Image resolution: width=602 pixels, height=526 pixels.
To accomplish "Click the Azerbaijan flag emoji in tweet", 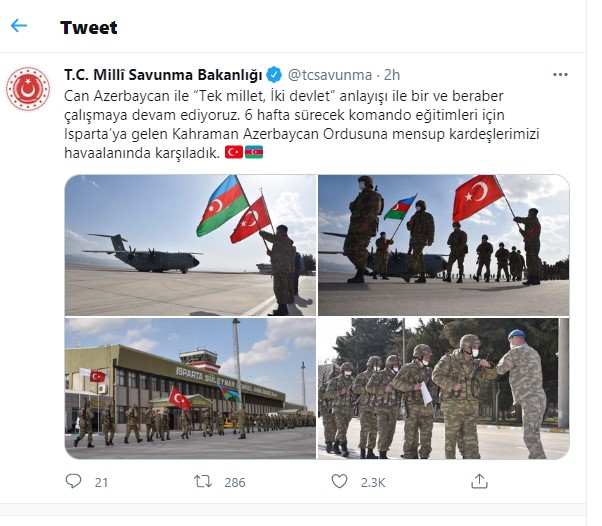I will coord(254,152).
